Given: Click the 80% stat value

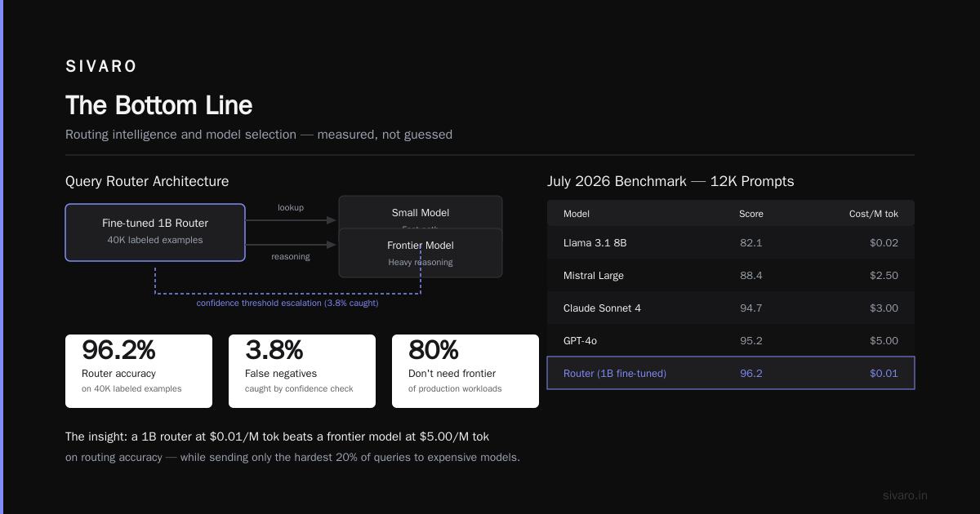Looking at the screenshot, I should click(x=433, y=350).
